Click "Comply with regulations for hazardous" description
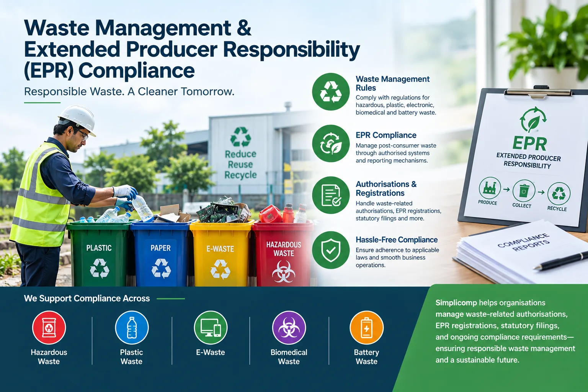Image resolution: width=588 pixels, height=392 pixels. pos(396,105)
